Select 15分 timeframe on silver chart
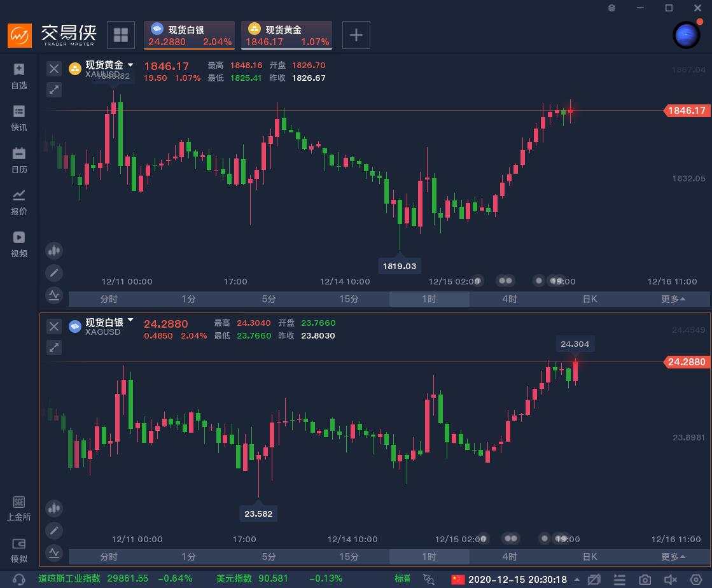712x588 pixels. pos(349,557)
